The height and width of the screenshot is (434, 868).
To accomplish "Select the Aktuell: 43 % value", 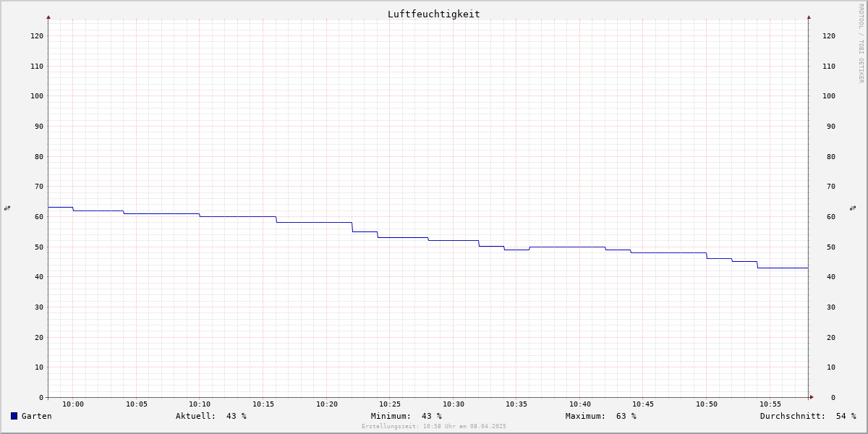I will tap(211, 416).
